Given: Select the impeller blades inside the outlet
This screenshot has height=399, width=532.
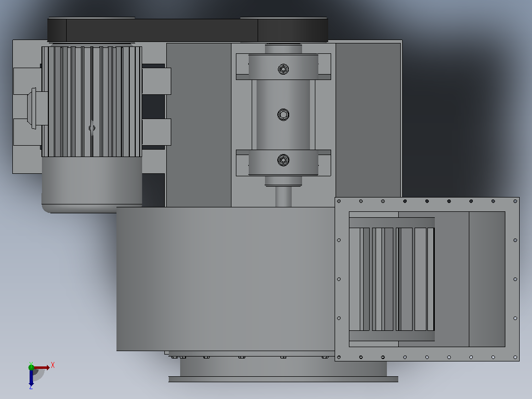Looking at the screenshot, I should click(x=392, y=279).
